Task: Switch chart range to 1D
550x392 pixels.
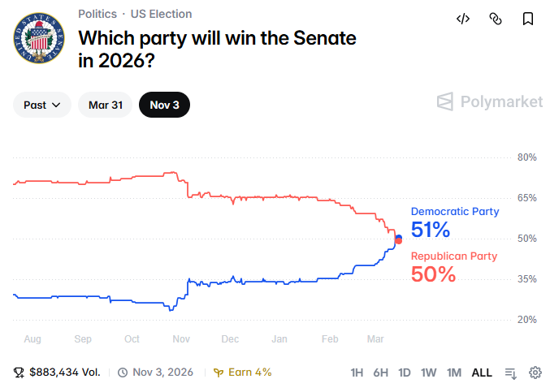Action: [x=404, y=373]
